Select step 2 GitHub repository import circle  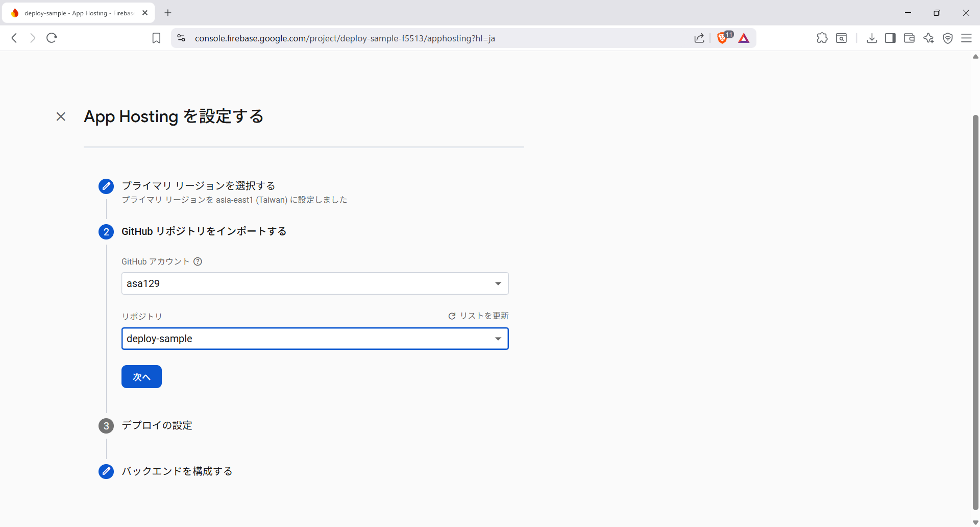[x=106, y=232]
